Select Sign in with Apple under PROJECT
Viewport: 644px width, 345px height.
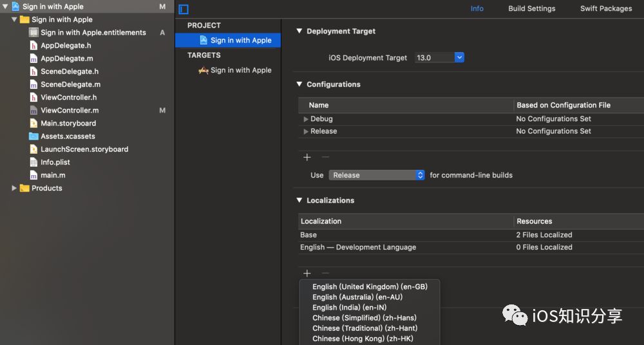pos(228,41)
